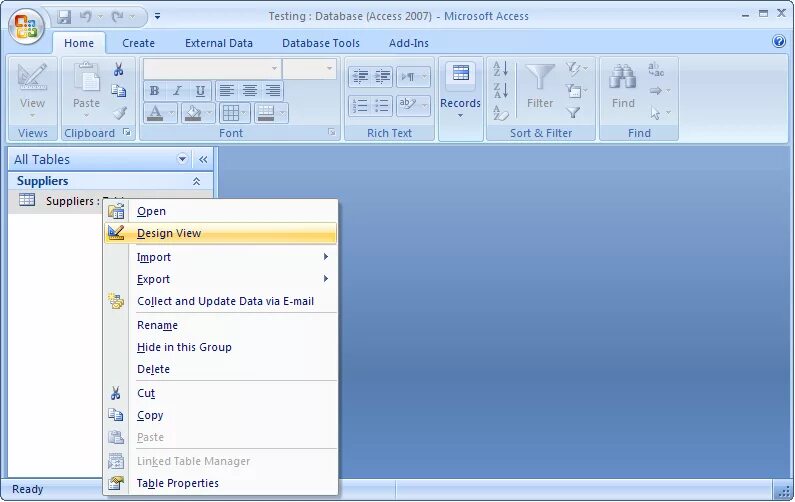
Task: Click the Office button orb
Action: (26, 25)
